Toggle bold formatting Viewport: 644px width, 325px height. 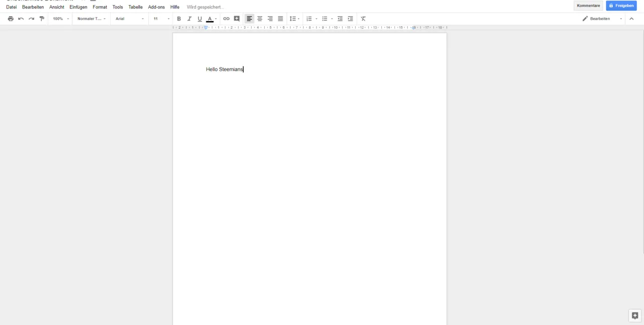click(x=179, y=19)
